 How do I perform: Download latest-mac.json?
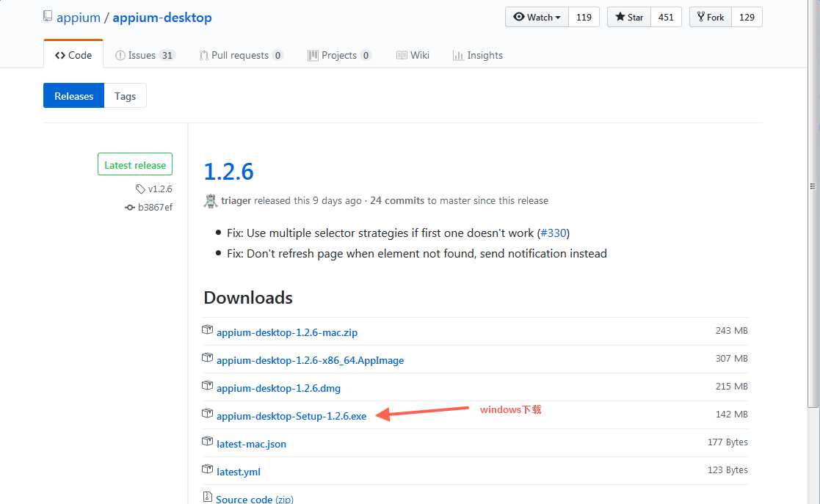pyautogui.click(x=252, y=444)
